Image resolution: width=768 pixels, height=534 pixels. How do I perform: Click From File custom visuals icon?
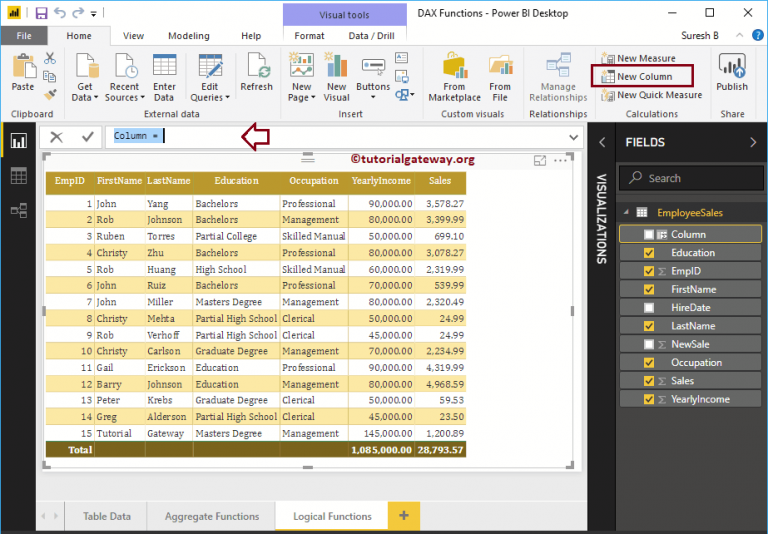coord(501,66)
